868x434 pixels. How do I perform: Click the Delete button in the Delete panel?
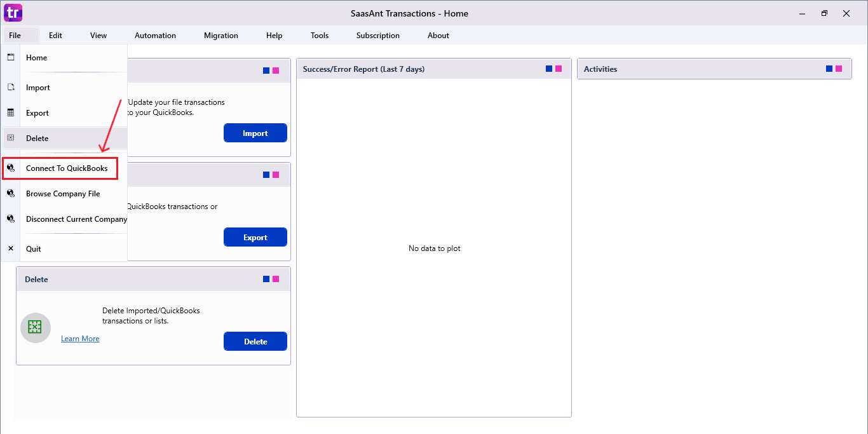[255, 341]
